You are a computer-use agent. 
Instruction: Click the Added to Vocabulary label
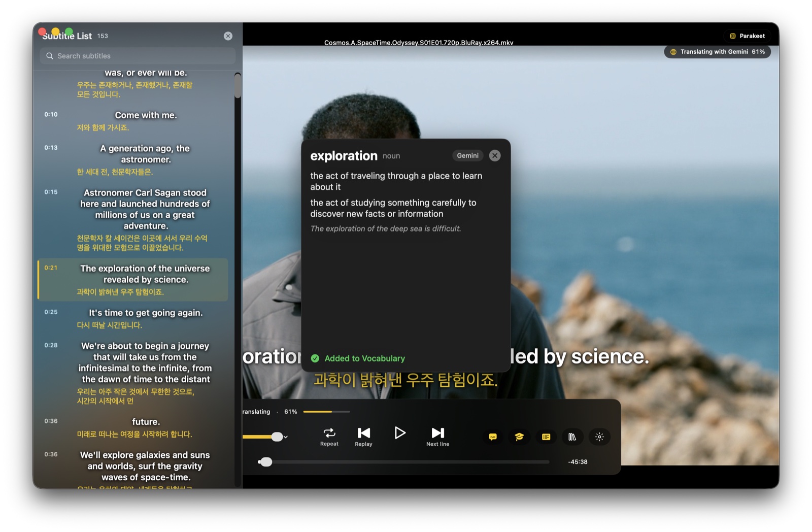(x=365, y=358)
